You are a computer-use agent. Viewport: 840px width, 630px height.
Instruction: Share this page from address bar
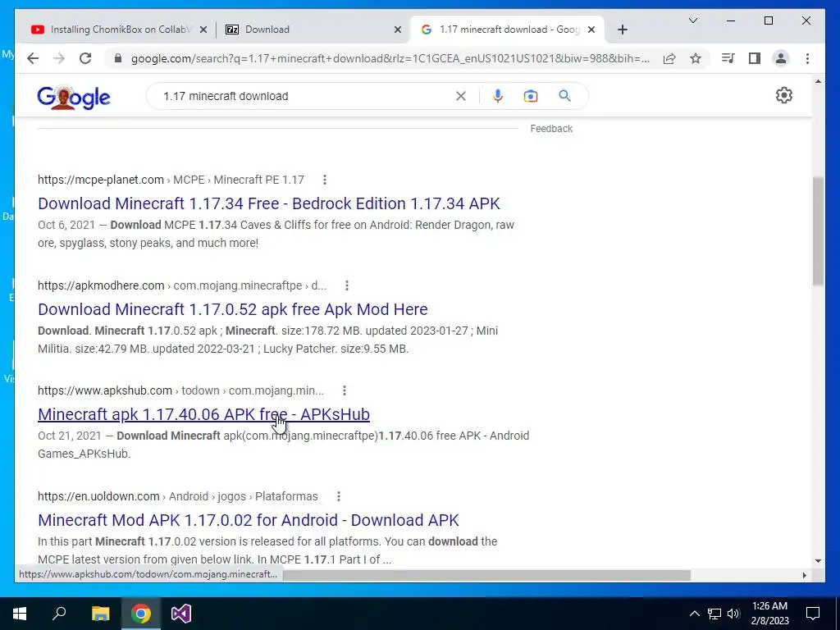tap(669, 58)
